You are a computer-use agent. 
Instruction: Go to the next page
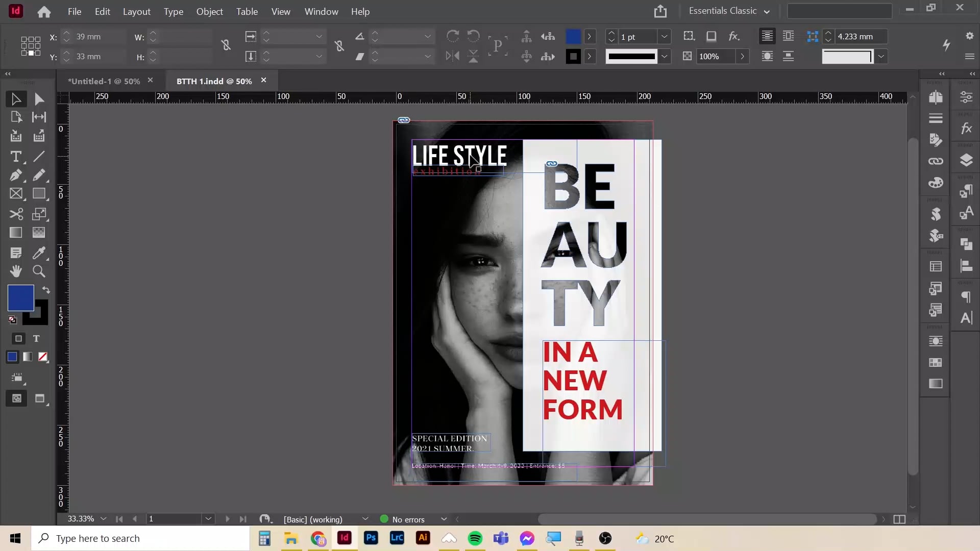click(x=228, y=519)
